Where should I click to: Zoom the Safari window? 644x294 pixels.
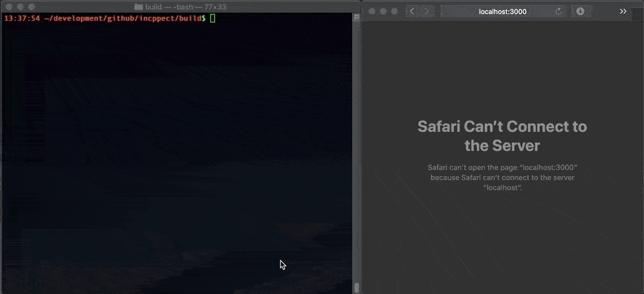(x=394, y=11)
